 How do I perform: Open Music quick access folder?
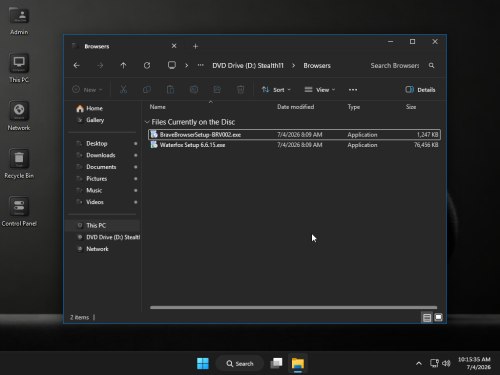point(94,190)
